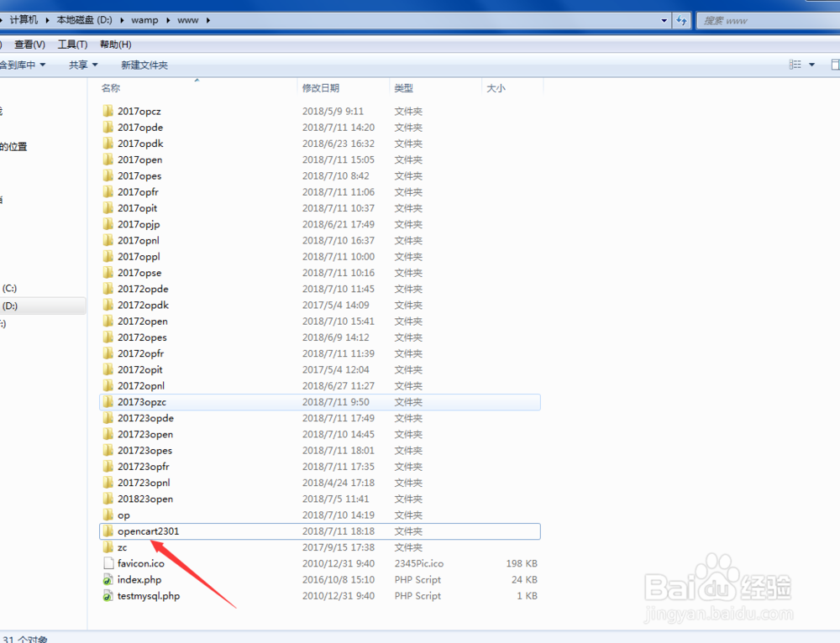Select the 2017opse folder icon
Screen dimensions: 840x643
[x=108, y=273]
